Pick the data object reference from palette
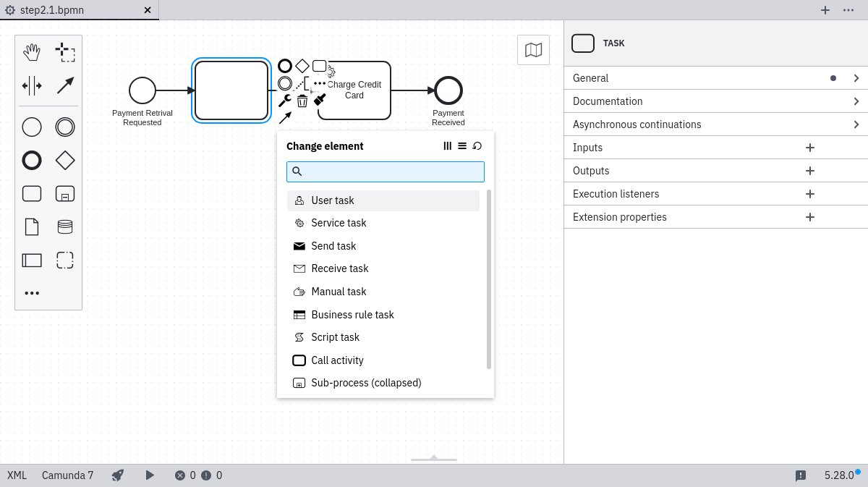 point(32,226)
